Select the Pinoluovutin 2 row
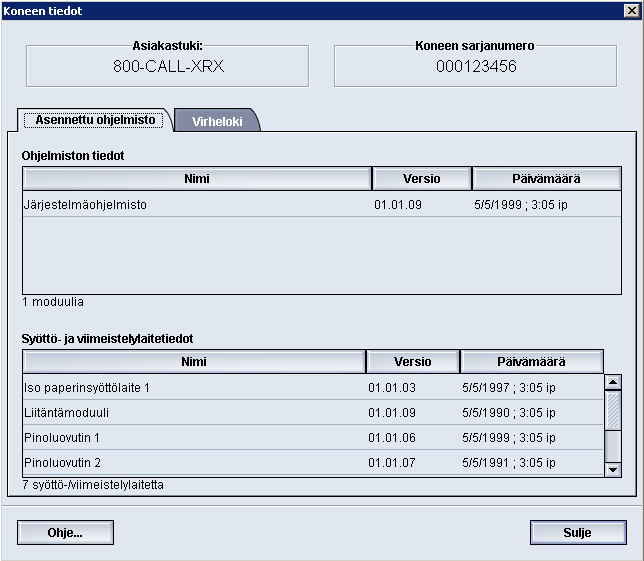The width and height of the screenshot is (644, 561). (x=313, y=462)
